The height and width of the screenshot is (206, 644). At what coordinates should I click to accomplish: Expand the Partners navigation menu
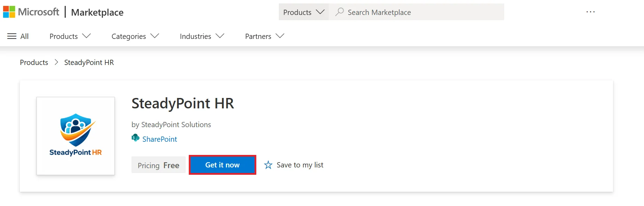point(265,36)
